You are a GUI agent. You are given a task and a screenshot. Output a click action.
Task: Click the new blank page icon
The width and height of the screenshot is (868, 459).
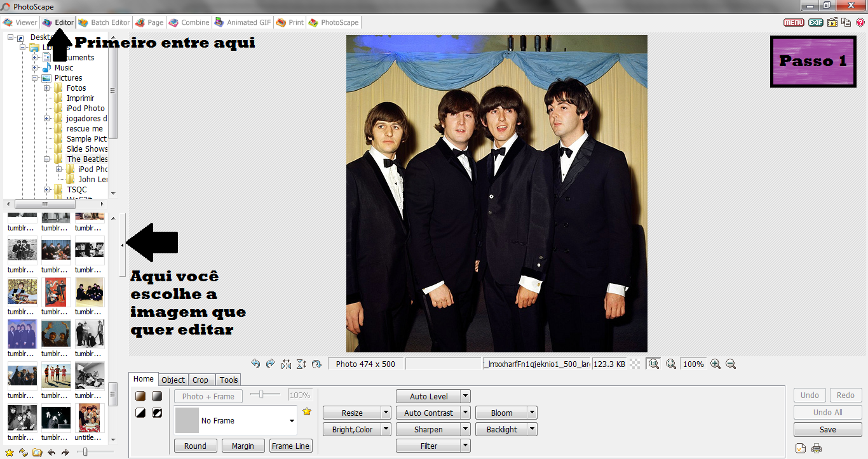click(801, 449)
